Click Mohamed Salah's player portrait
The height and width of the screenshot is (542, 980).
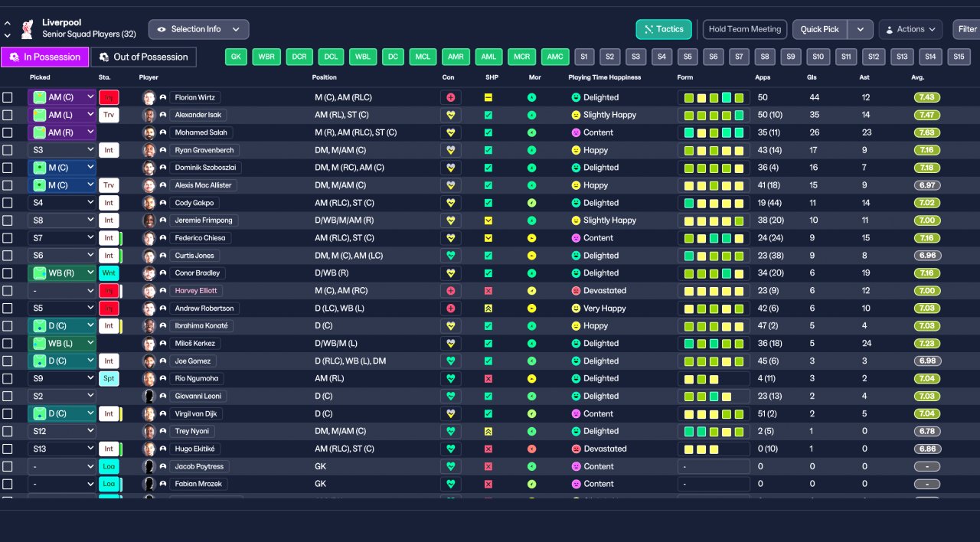149,133
